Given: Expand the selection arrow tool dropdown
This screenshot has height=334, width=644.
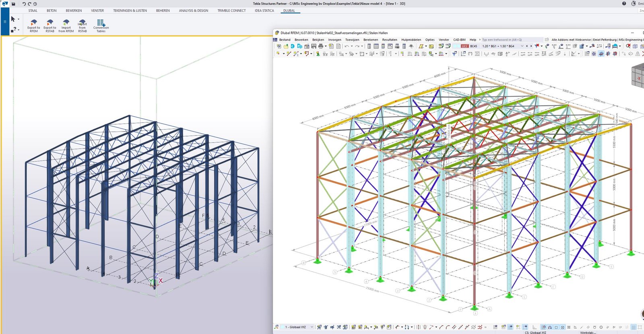Looking at the screenshot, I should pyautogui.click(x=19, y=19).
